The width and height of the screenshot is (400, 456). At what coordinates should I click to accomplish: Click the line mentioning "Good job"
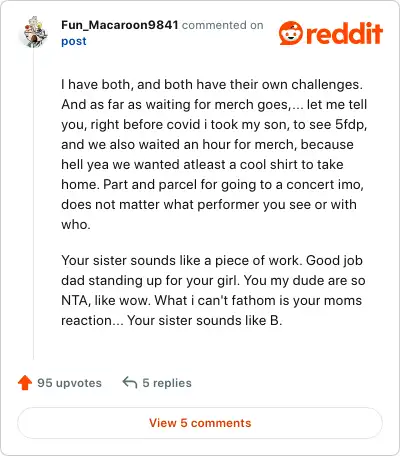tap(212, 260)
